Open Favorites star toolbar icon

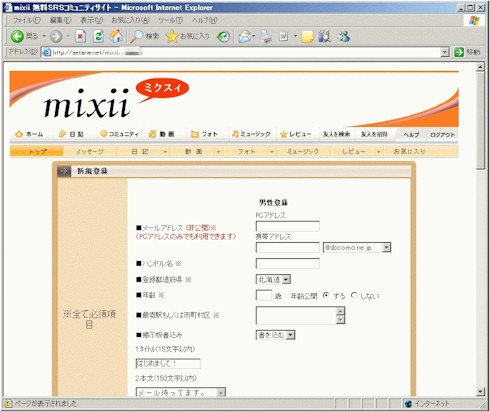pyautogui.click(x=172, y=36)
